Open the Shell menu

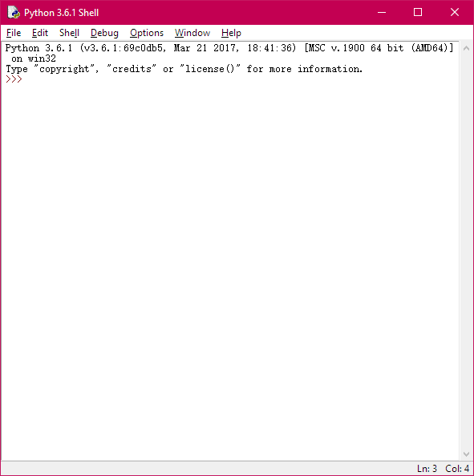click(x=69, y=33)
